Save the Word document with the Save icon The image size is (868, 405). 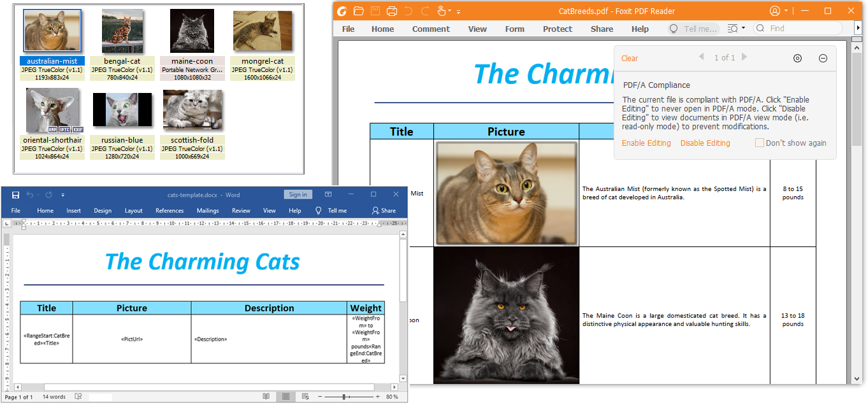click(15, 195)
